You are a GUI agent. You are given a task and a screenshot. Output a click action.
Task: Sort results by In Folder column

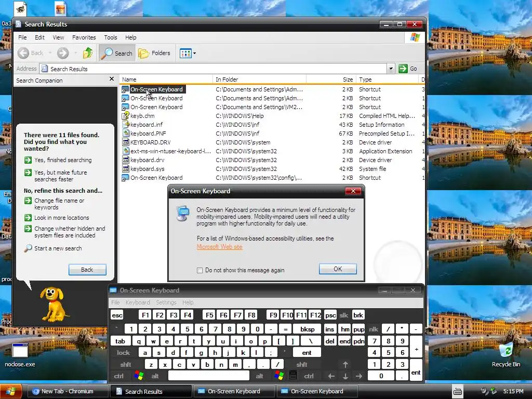259,79
